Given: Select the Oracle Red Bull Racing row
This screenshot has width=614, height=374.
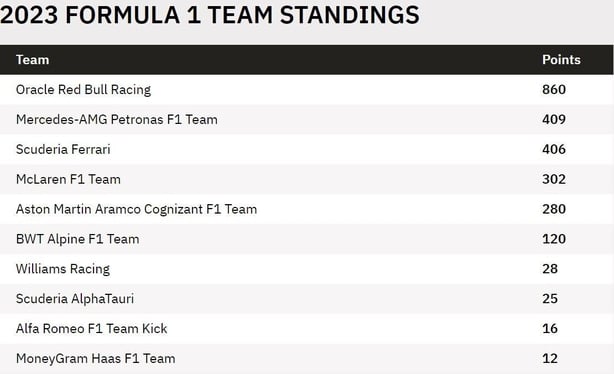Looking at the screenshot, I should click(307, 90).
